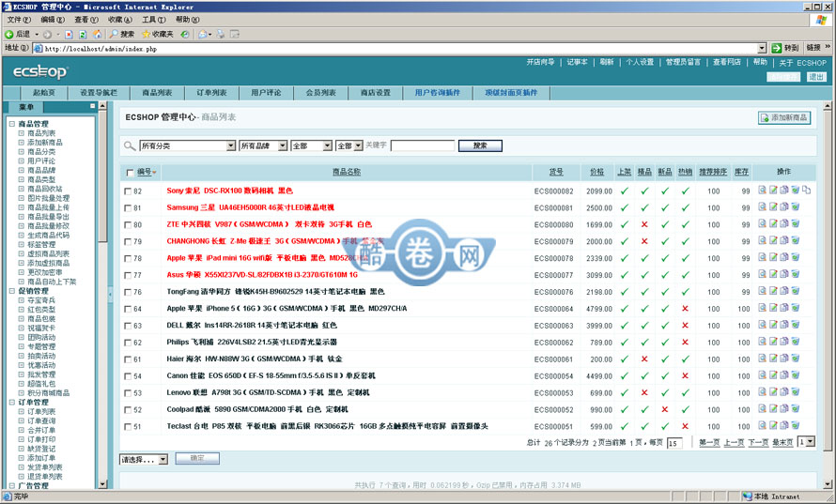Click the records-per-page input field
This screenshot has height=504, width=836.
coord(674,443)
